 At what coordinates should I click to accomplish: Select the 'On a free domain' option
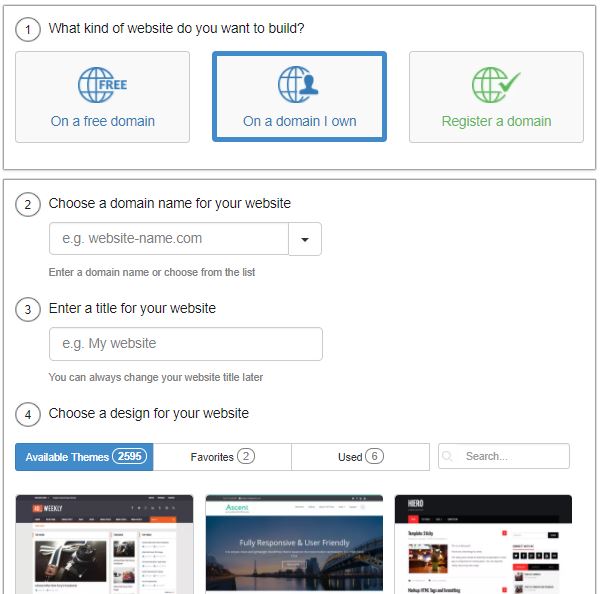coord(102,97)
